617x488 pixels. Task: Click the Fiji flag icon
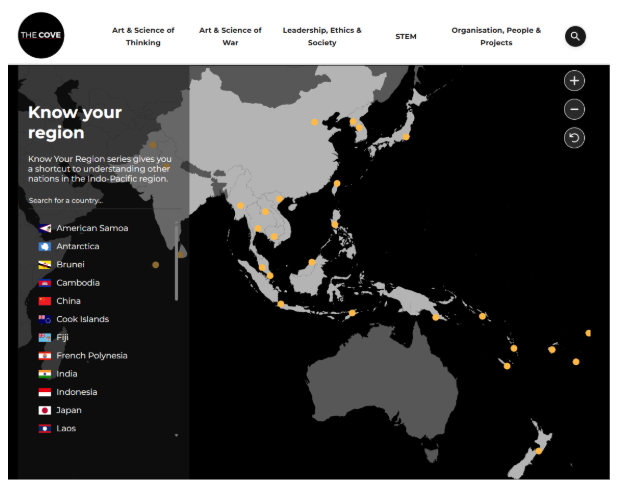[x=45, y=337]
